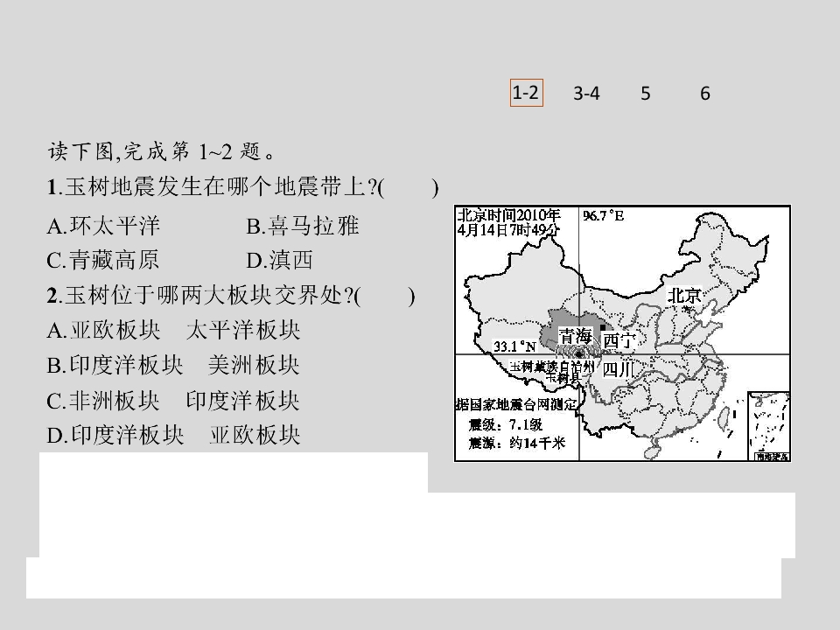This screenshot has height=630, width=840.
Task: Click the 震级：7.1级 magnitude text
Action: (506, 425)
